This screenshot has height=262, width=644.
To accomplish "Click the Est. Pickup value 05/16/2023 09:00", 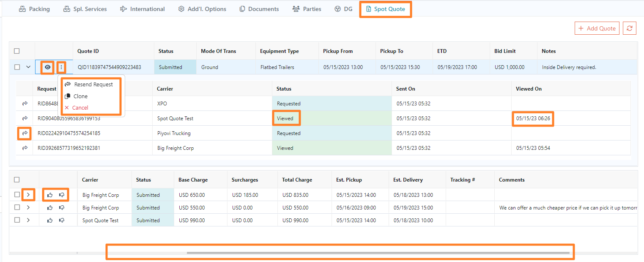I will click(x=356, y=208).
